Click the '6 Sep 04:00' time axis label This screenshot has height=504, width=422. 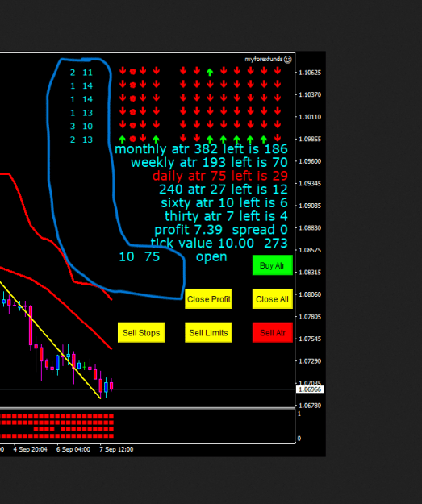73,449
